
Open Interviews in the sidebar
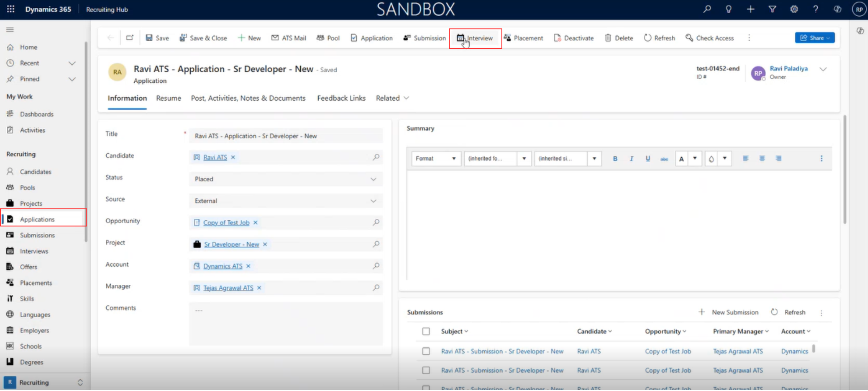(x=34, y=251)
